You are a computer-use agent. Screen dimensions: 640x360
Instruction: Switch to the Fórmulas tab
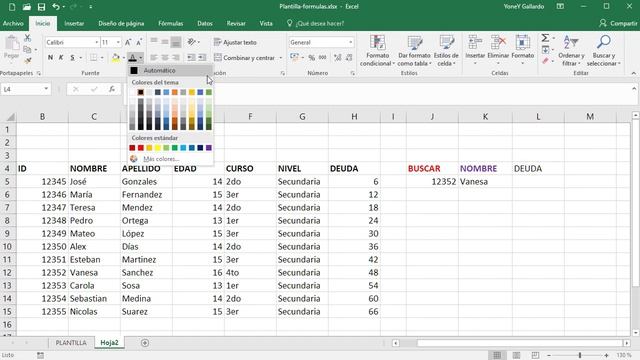tap(171, 24)
